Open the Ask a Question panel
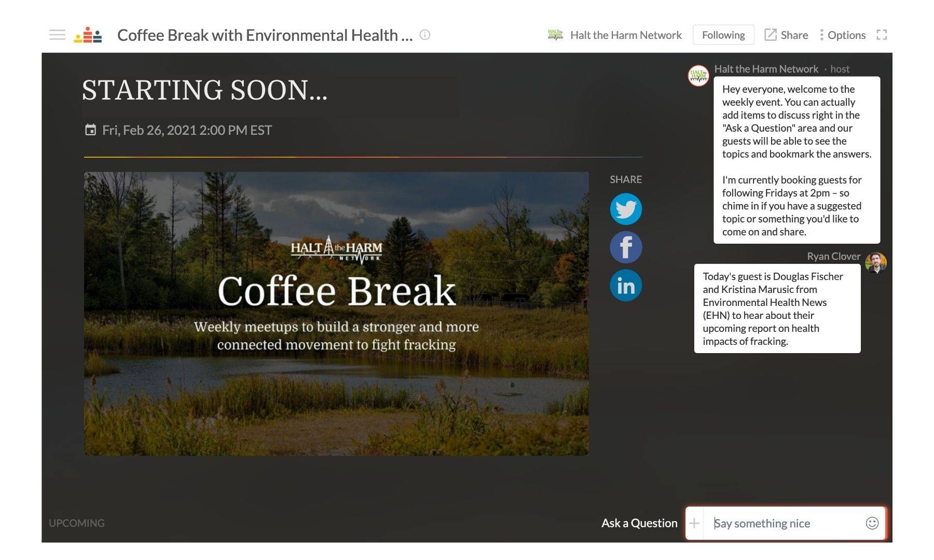 coord(639,523)
